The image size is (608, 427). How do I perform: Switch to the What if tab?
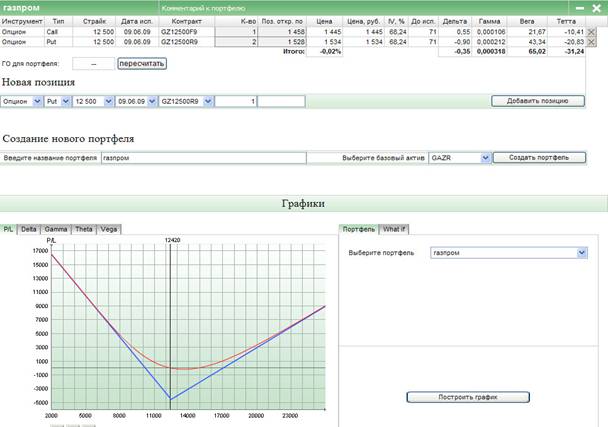394,229
